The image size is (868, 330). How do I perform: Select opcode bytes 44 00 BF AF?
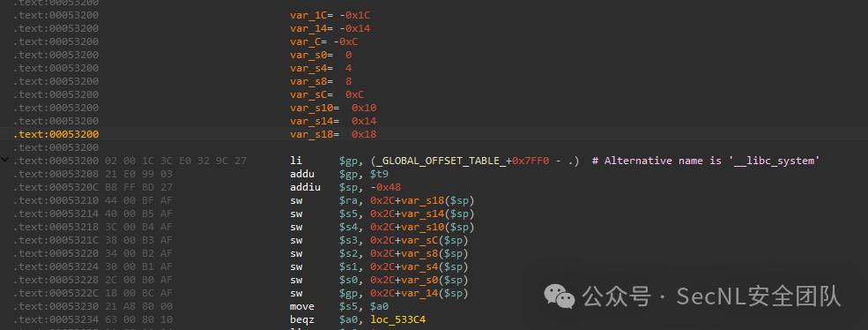tap(139, 200)
